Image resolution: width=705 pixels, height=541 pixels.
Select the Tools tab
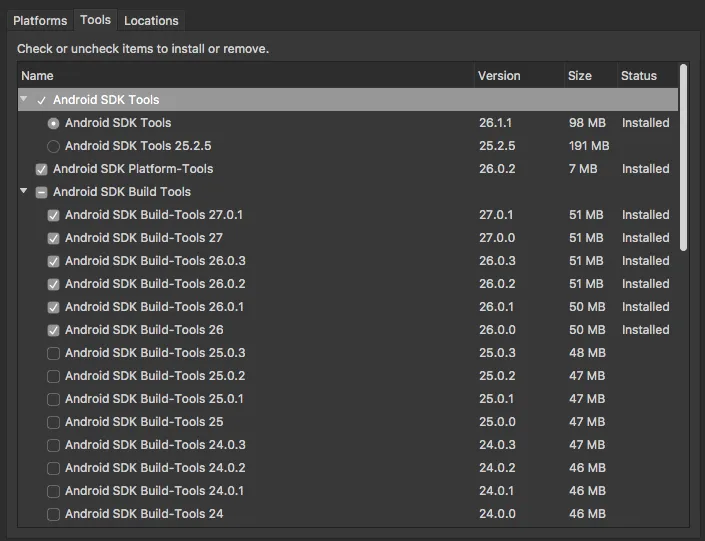tap(95, 20)
